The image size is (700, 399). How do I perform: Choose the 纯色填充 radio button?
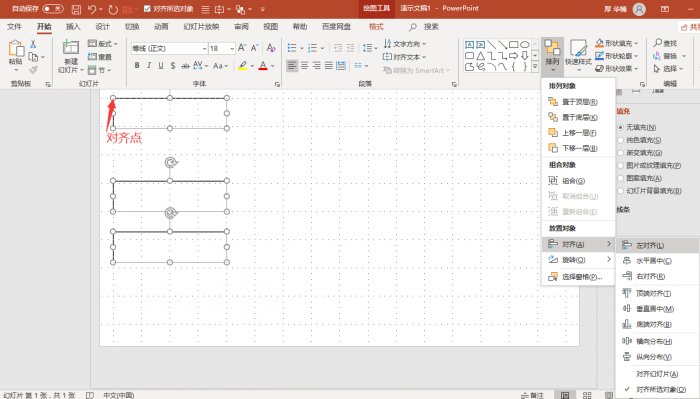tap(621, 140)
